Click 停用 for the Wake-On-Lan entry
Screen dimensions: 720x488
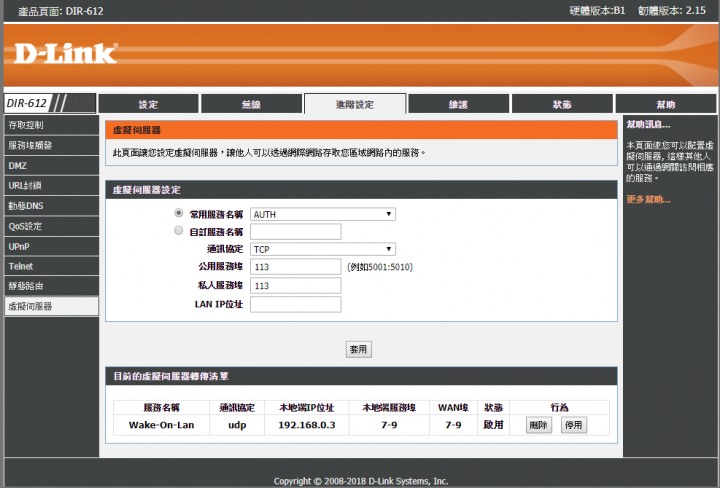click(574, 425)
